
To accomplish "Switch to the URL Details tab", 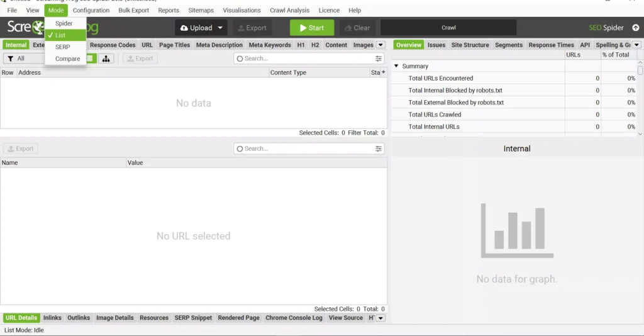I will pyautogui.click(x=21, y=318).
